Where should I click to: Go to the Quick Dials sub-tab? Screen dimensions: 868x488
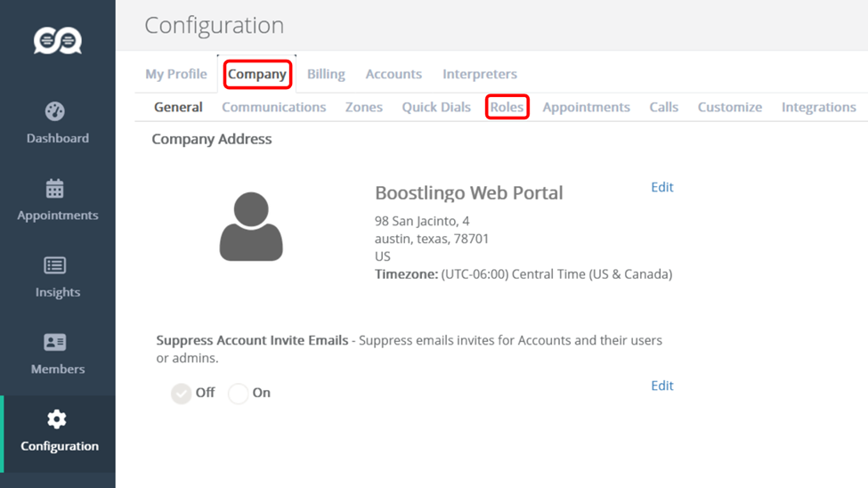[x=436, y=107]
